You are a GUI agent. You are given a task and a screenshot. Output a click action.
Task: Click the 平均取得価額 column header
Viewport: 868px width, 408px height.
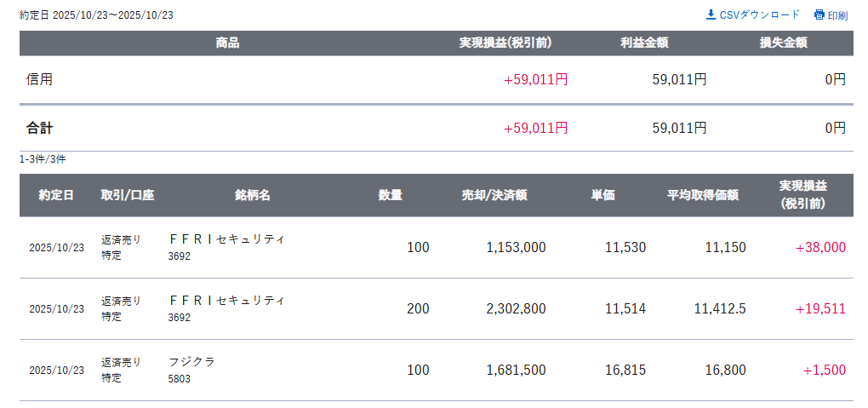click(703, 195)
